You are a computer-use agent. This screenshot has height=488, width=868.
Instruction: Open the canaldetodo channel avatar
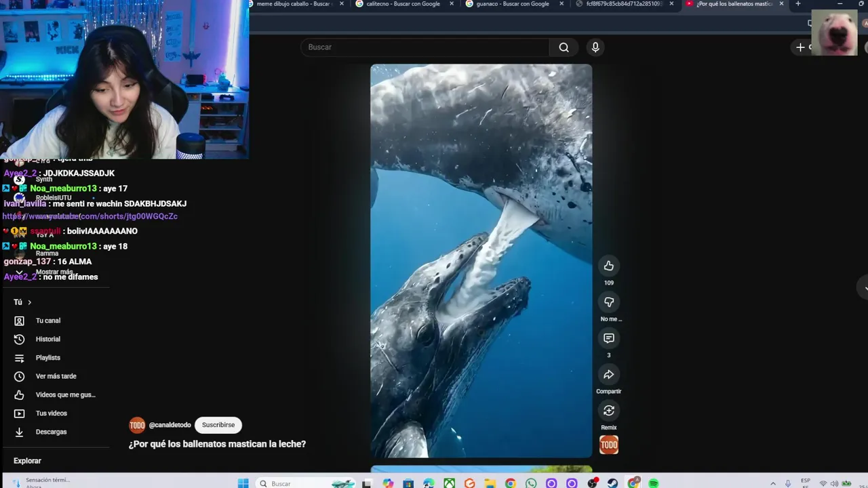(x=137, y=425)
